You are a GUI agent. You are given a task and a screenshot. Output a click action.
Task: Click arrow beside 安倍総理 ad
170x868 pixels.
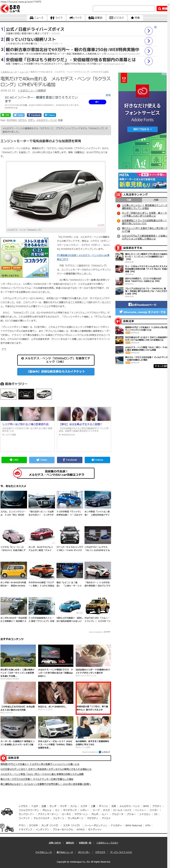click(x=148, y=61)
